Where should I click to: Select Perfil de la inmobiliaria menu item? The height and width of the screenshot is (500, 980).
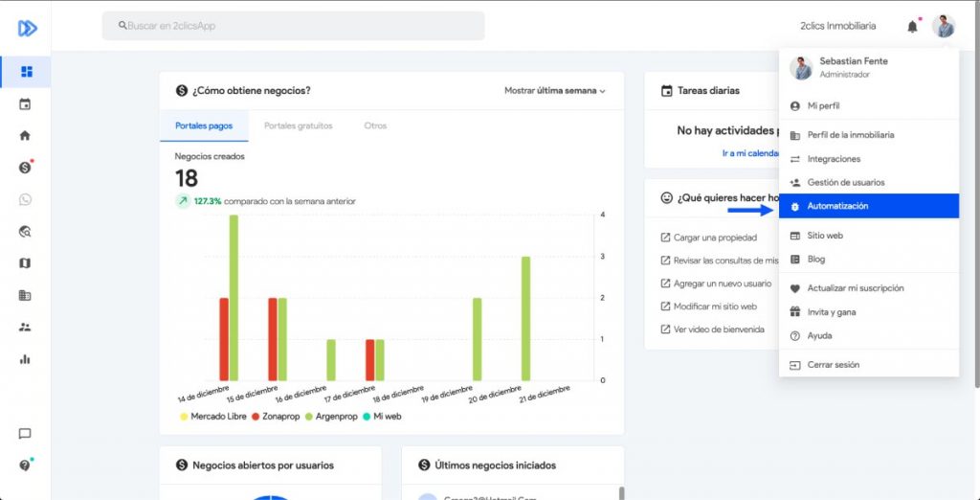tap(869, 135)
